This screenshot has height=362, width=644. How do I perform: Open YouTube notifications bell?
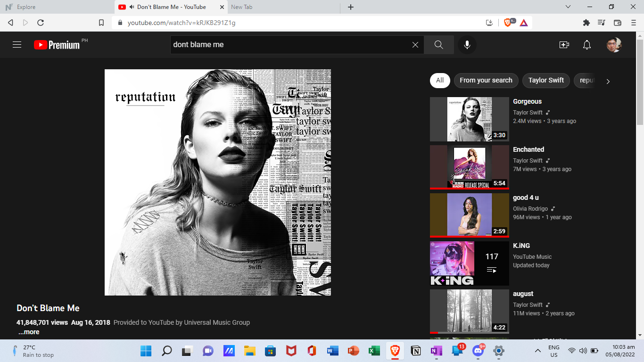pos(587,45)
